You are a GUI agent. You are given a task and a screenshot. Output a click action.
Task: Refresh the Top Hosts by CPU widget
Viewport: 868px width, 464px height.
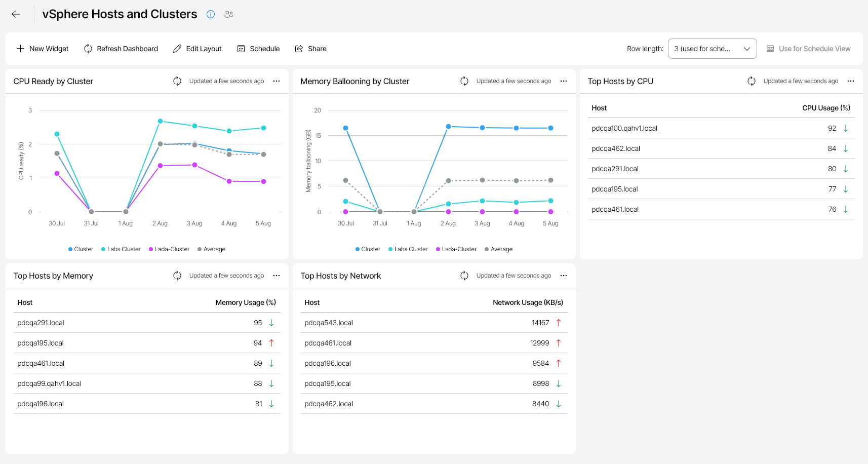[x=752, y=81]
